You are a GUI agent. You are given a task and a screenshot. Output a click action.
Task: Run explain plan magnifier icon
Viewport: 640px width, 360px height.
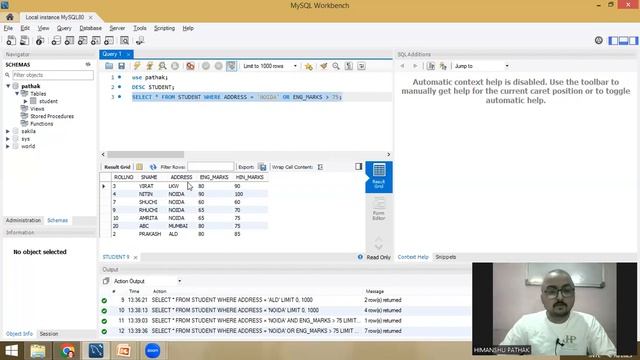pos(162,66)
